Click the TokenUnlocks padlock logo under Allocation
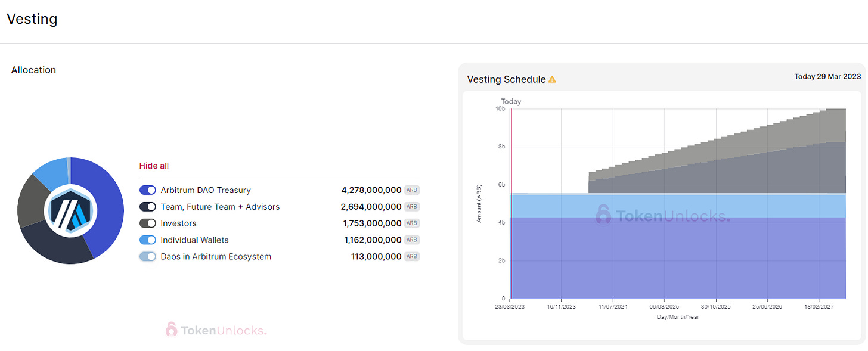The image size is (868, 351). [x=171, y=330]
